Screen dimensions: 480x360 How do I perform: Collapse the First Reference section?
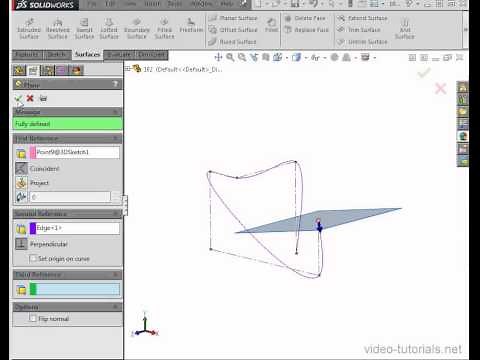click(x=116, y=138)
